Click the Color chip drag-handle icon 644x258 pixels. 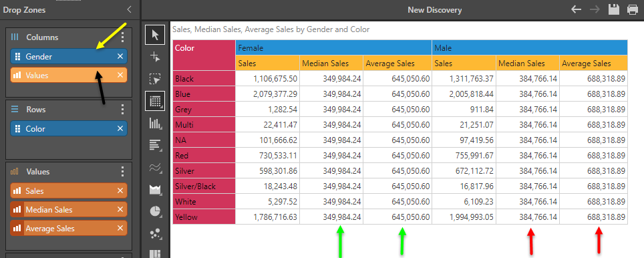[17, 128]
